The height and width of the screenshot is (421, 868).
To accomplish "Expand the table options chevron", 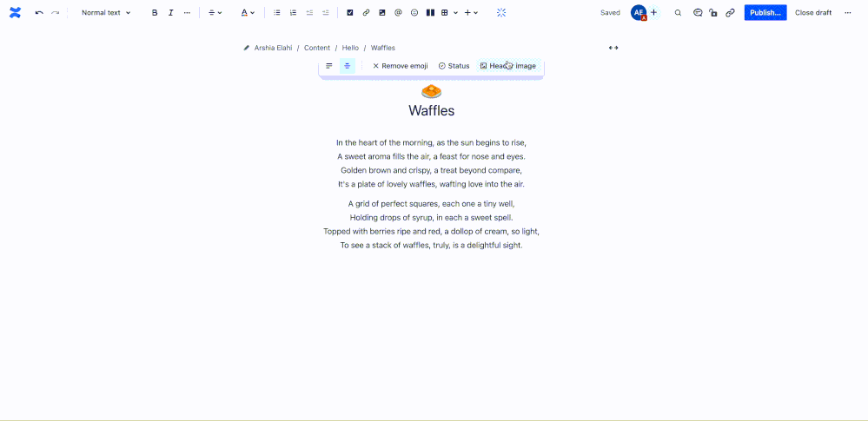I will 455,13.
